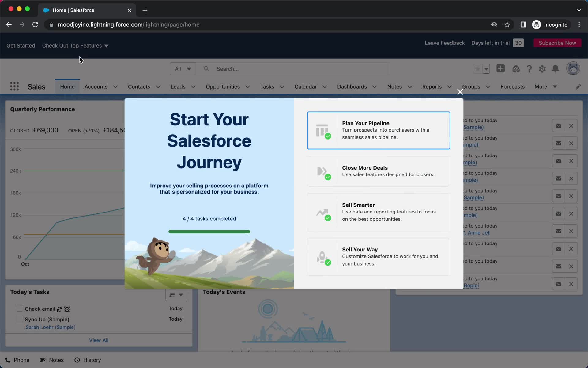Open the Help question mark icon
The width and height of the screenshot is (588, 368).
(529, 69)
